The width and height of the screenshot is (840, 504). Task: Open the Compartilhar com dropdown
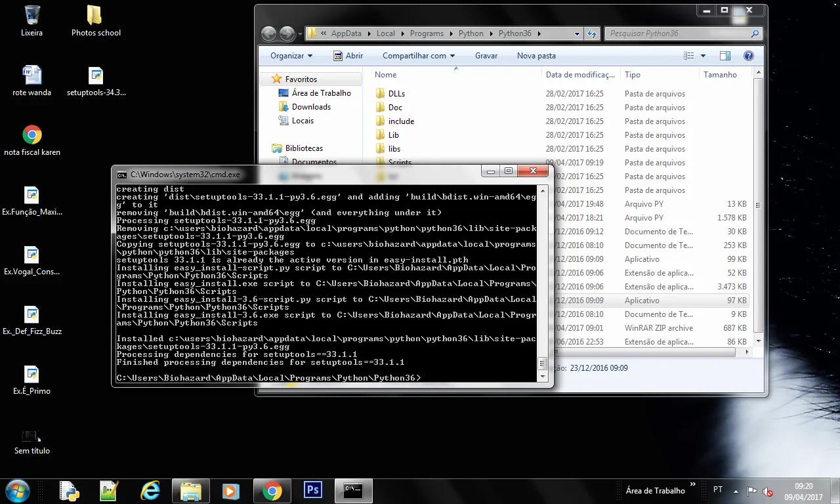(419, 56)
